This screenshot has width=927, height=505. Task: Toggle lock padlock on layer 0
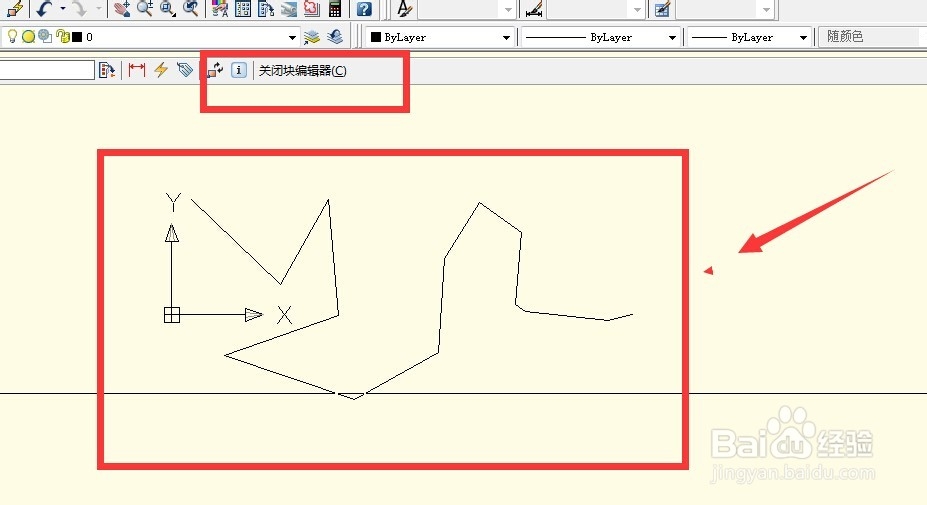(x=63, y=37)
